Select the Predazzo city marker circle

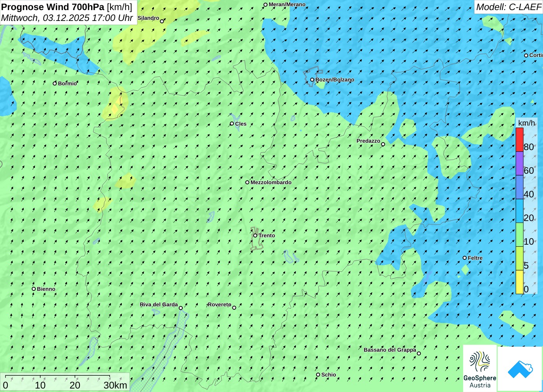[383, 144]
